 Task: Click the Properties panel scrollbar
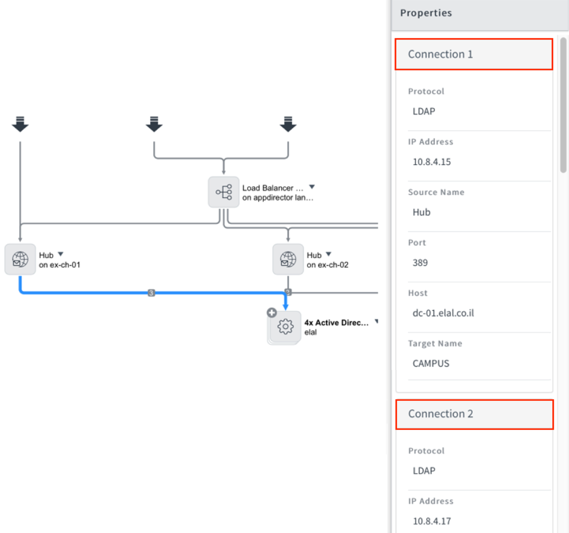point(563,105)
